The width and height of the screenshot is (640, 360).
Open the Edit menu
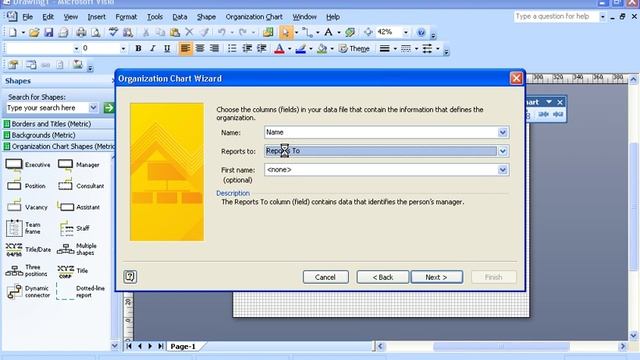[x=48, y=17]
